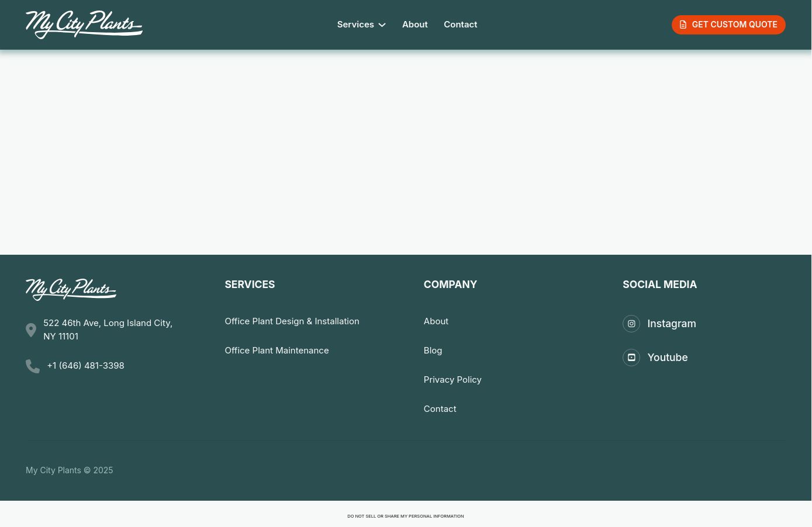The height and width of the screenshot is (527, 812).
Task: Click the Instagram icon in the footer
Action: tap(631, 324)
